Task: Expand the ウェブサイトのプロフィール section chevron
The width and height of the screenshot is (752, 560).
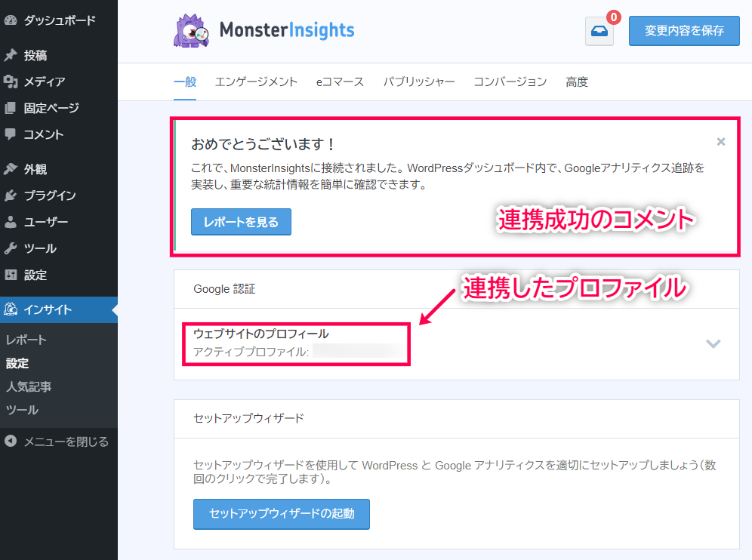Action: coord(713,343)
